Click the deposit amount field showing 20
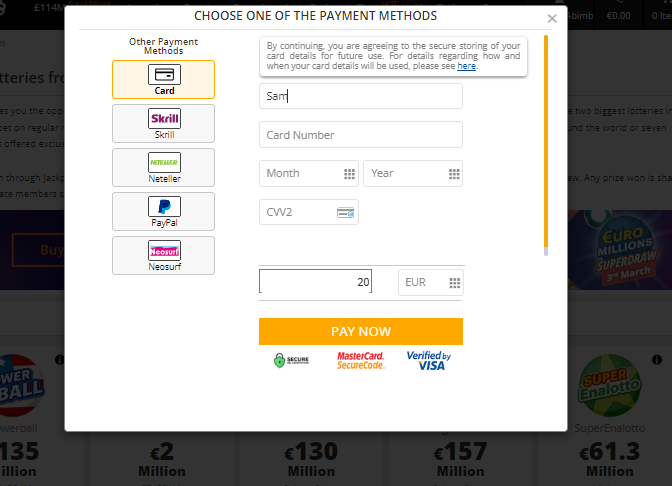672x486 pixels. [315, 282]
